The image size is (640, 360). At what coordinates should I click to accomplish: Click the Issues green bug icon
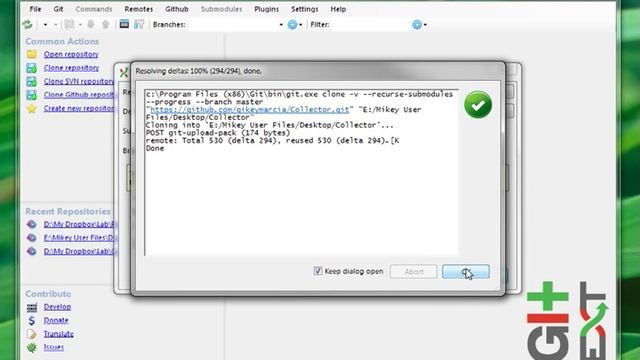click(31, 347)
